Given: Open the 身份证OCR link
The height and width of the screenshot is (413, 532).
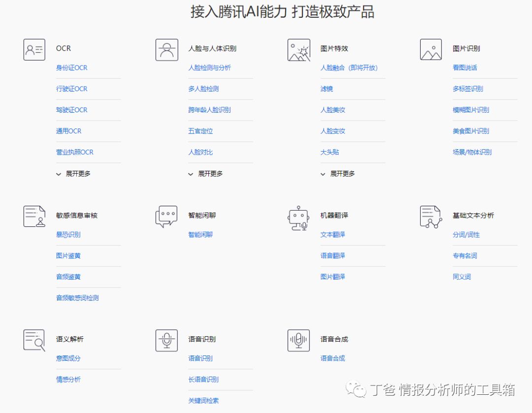Looking at the screenshot, I should (71, 68).
